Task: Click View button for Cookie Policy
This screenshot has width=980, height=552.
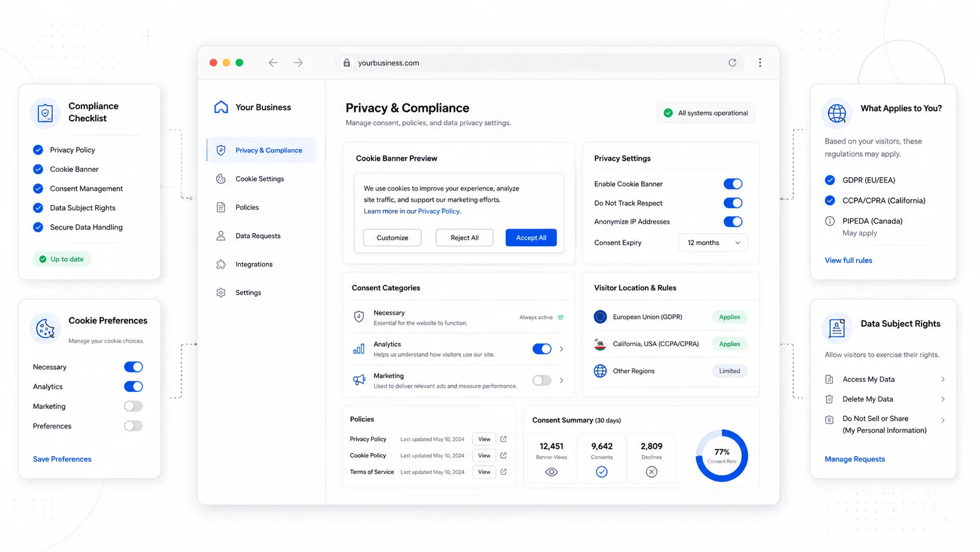Action: pos(484,455)
